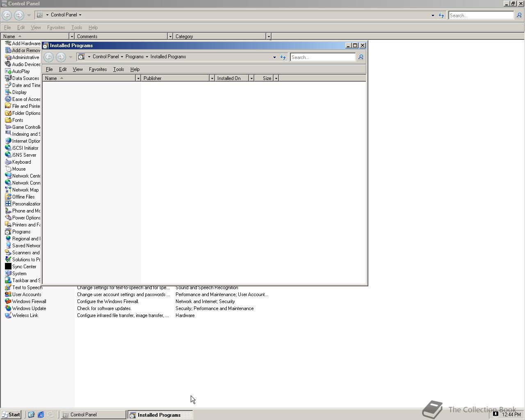The width and height of the screenshot is (525, 420).
Task: Open the iSCSI Initiator icon
Action: (8, 148)
